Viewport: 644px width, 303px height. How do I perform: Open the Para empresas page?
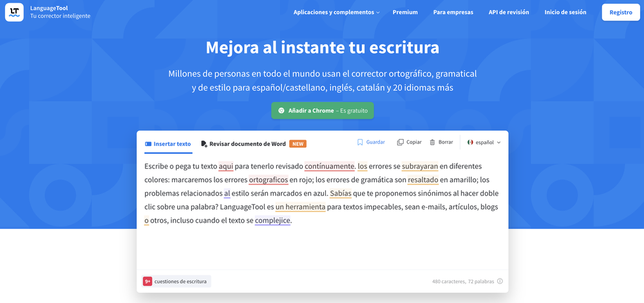pos(453,12)
